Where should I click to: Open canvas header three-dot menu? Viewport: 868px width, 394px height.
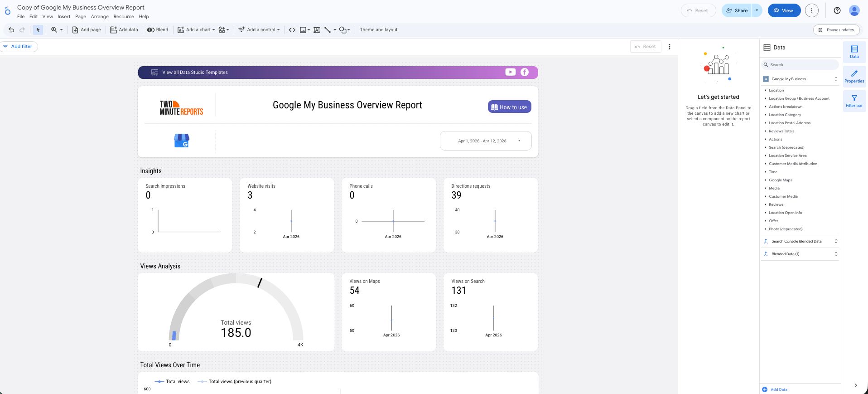[x=670, y=46]
